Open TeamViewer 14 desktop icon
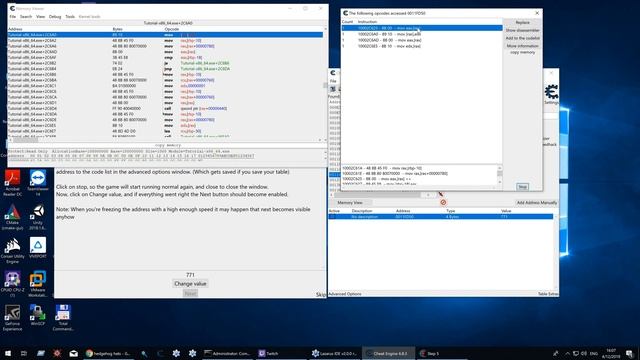Screen dimensions: 640x360 [38, 183]
